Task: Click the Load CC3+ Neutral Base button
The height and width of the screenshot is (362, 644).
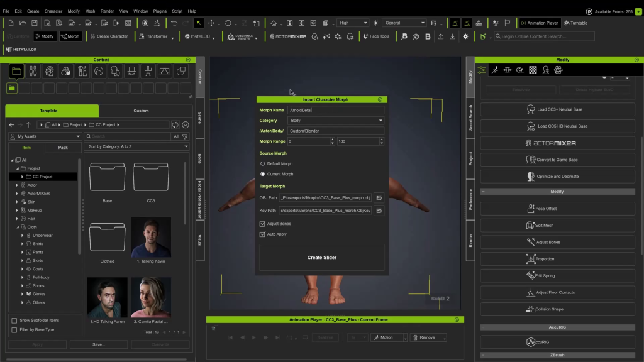Action: (558, 109)
